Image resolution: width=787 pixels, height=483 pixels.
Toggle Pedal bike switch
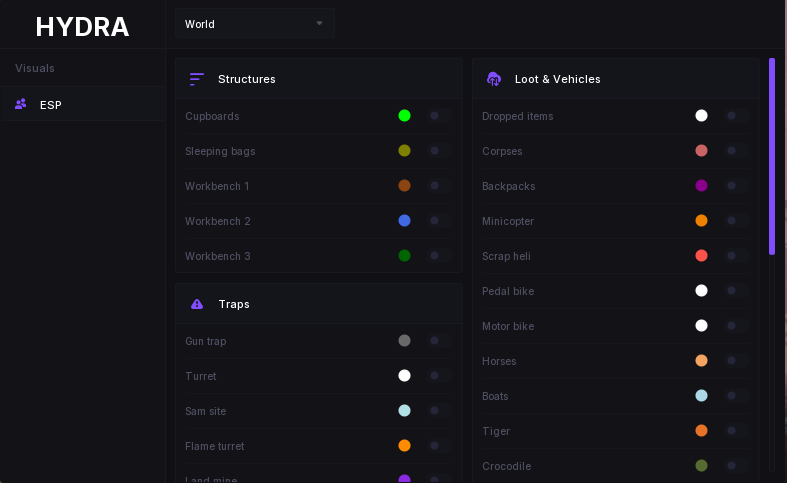[x=736, y=291]
